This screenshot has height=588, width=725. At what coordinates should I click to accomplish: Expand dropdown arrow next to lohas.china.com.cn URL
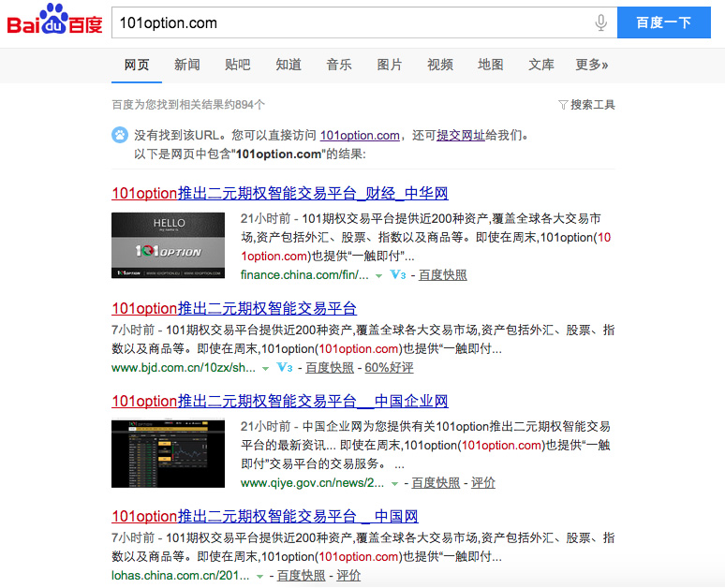[259, 577]
